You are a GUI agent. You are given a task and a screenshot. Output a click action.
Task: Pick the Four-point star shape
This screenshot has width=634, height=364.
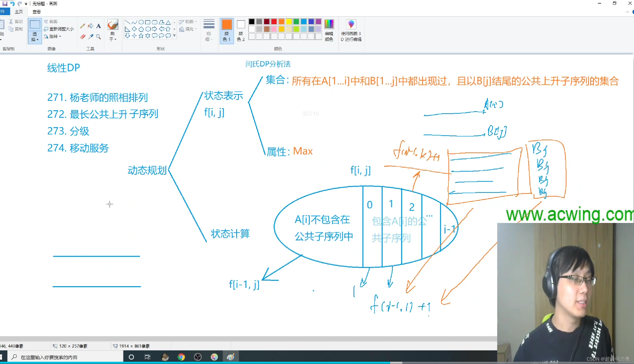pyautogui.click(x=134, y=36)
